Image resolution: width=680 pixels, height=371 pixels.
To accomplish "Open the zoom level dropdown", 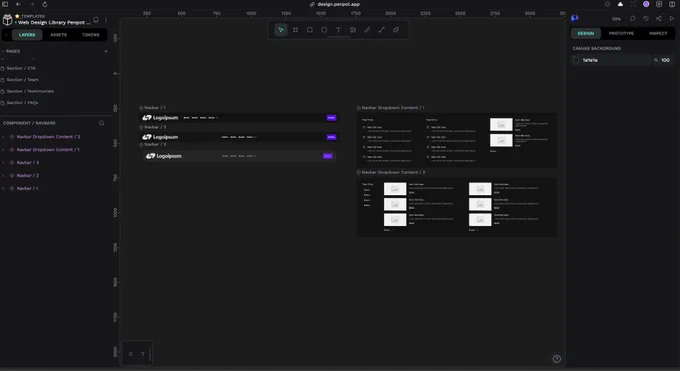I will point(616,19).
